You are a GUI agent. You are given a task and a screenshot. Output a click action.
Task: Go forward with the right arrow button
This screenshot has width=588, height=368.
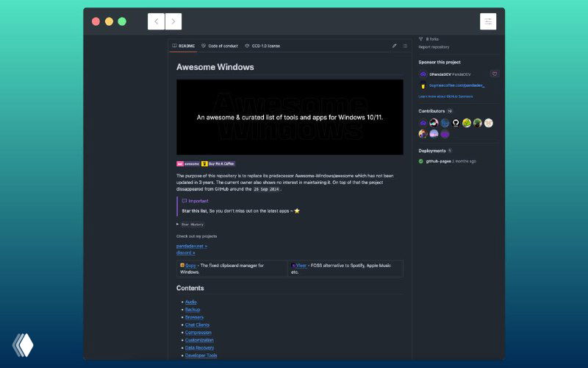coord(173,21)
